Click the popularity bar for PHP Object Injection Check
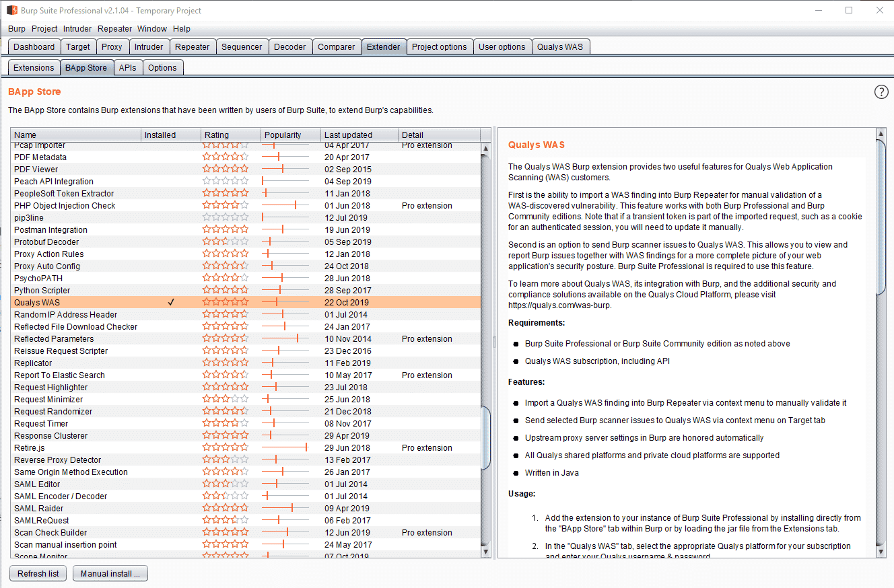 click(x=285, y=206)
